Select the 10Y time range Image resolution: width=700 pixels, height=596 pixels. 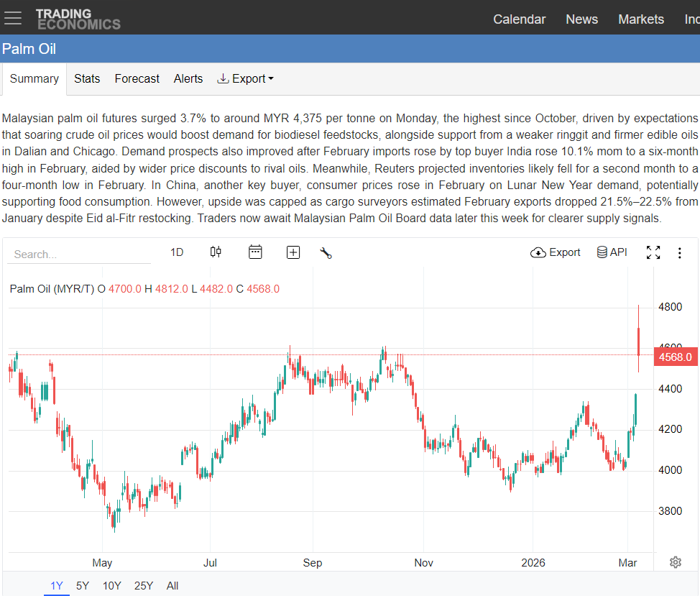[111, 586]
